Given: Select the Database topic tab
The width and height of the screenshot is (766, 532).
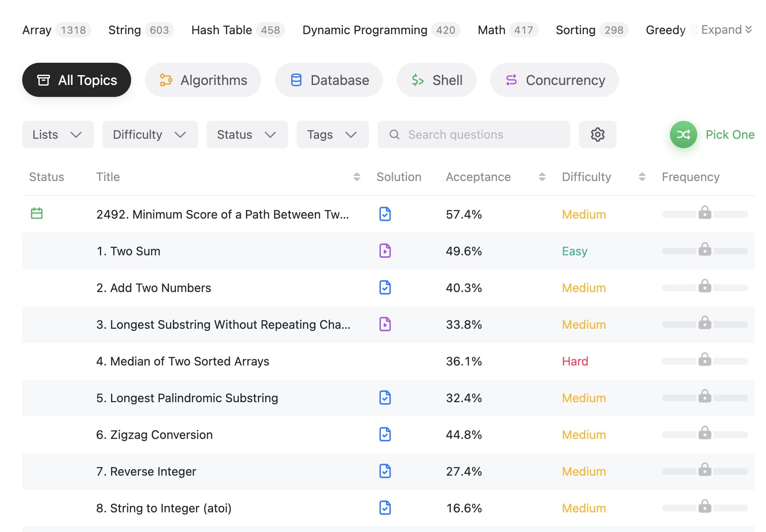Looking at the screenshot, I should (x=329, y=80).
